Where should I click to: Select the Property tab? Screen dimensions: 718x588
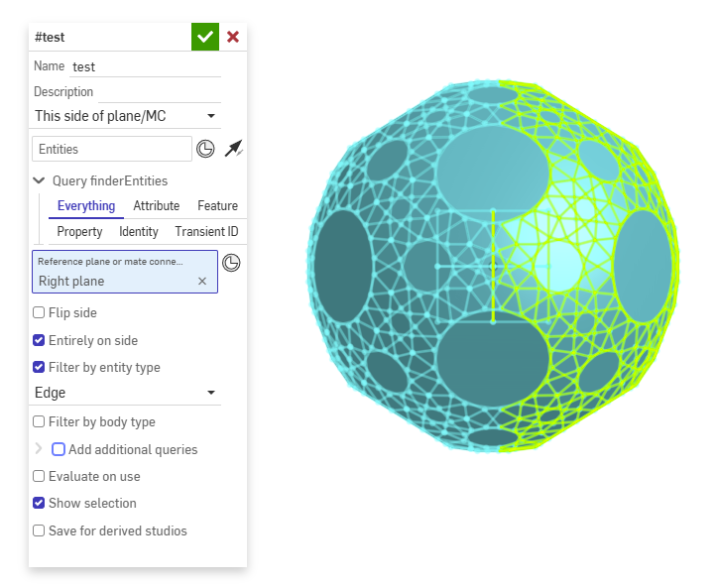(x=79, y=231)
